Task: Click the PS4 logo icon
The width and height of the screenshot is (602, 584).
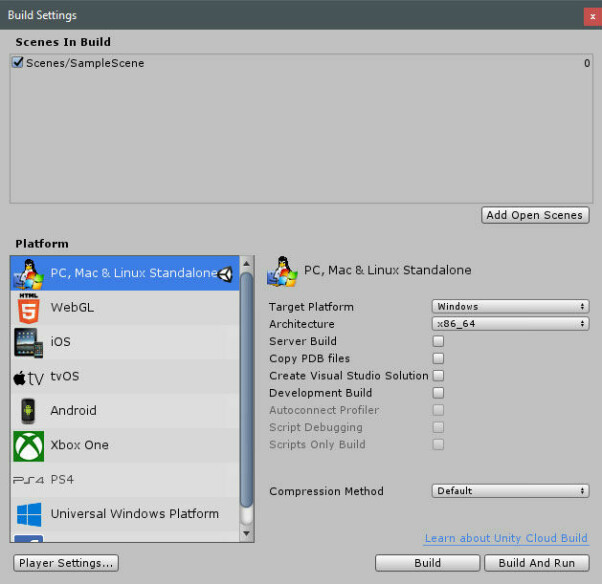Action: coord(28,480)
